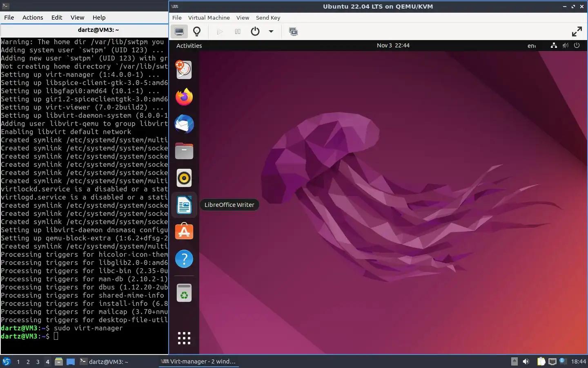Image resolution: width=588 pixels, height=368 pixels.
Task: Open virt-manager File menu
Action: coord(177,18)
